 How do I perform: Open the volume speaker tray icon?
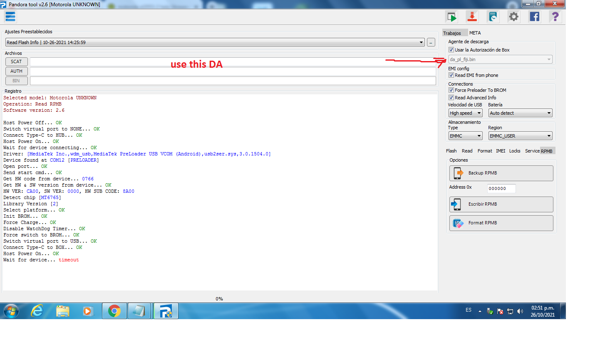pos(520,311)
